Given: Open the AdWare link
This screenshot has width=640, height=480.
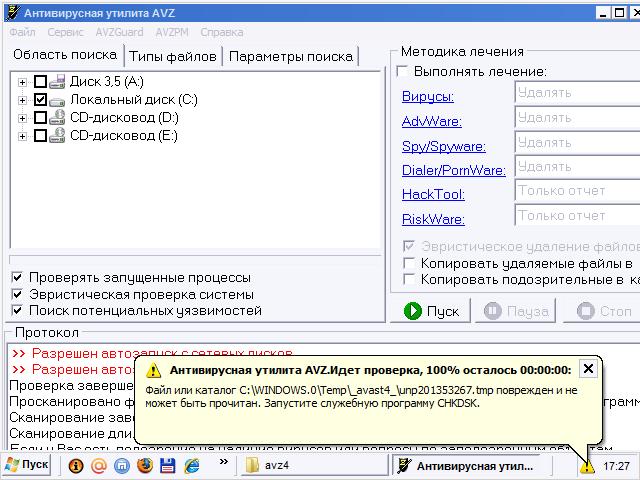Looking at the screenshot, I should pos(432,121).
